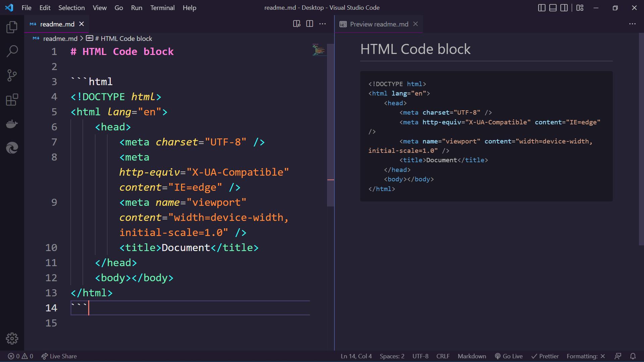This screenshot has width=644, height=362.
Task: Open Microsoft Edge Tools in activity bar
Action: (x=12, y=148)
